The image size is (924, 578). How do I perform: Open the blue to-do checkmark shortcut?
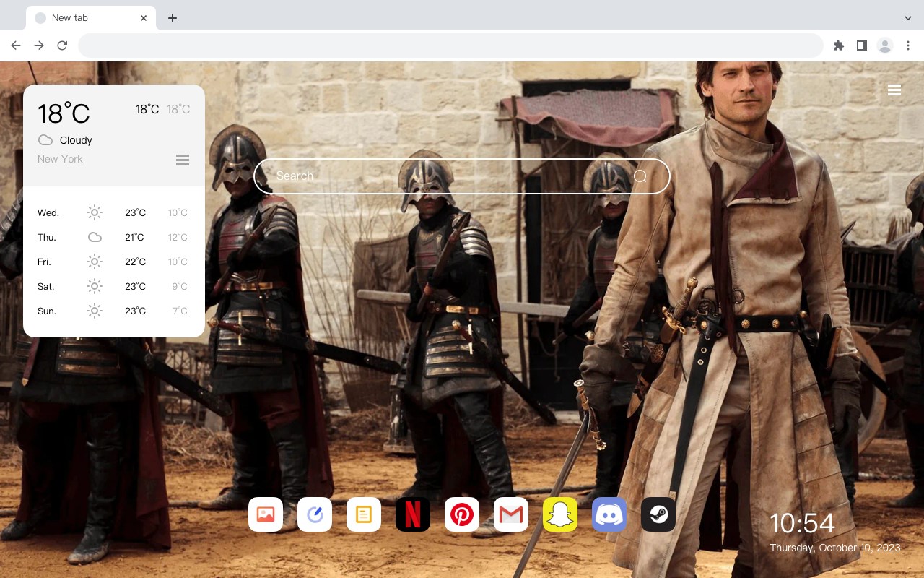pos(315,514)
